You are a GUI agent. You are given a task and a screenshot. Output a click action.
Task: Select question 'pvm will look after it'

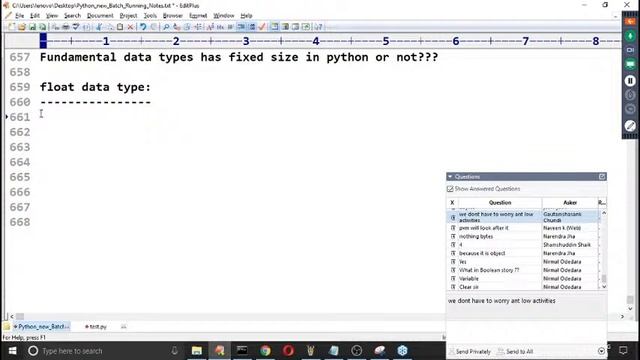484,228
